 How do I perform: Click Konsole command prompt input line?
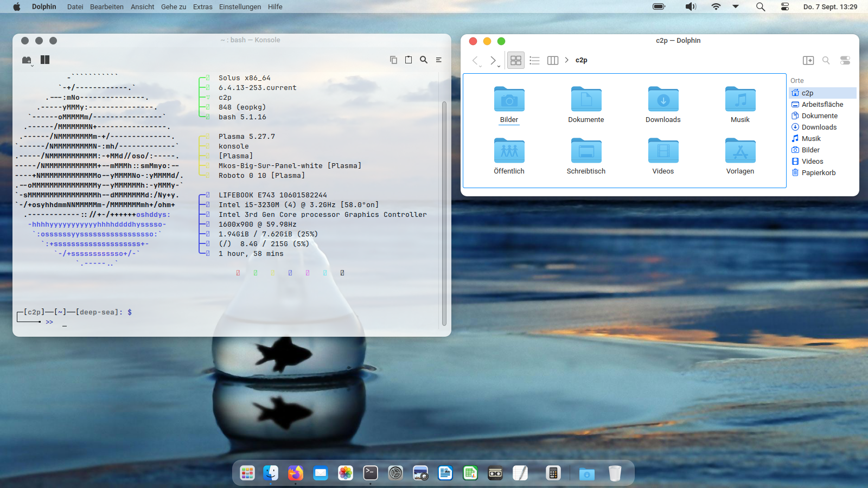65,322
